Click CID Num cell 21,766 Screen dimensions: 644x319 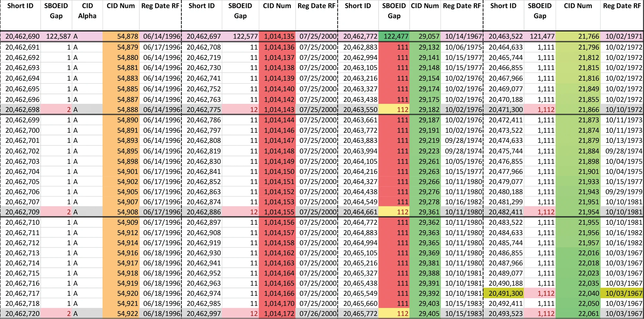click(x=578, y=36)
